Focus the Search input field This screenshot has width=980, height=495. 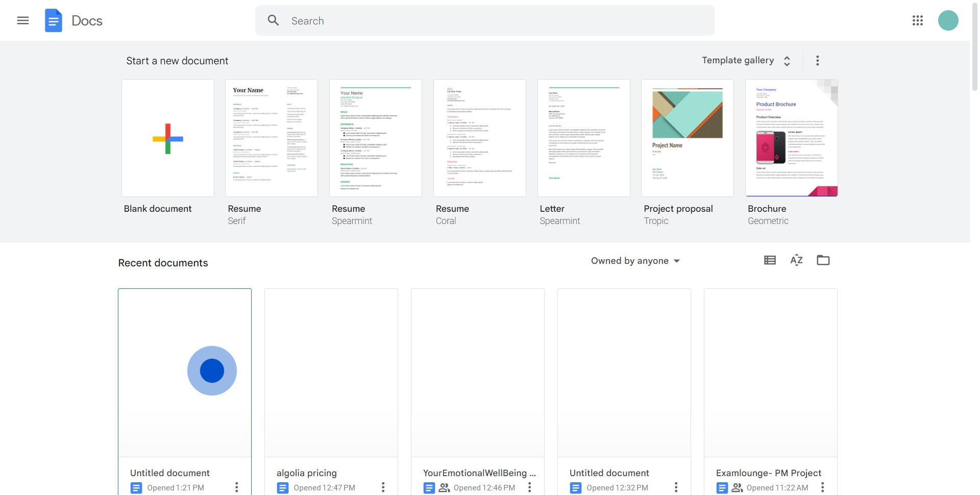point(485,20)
